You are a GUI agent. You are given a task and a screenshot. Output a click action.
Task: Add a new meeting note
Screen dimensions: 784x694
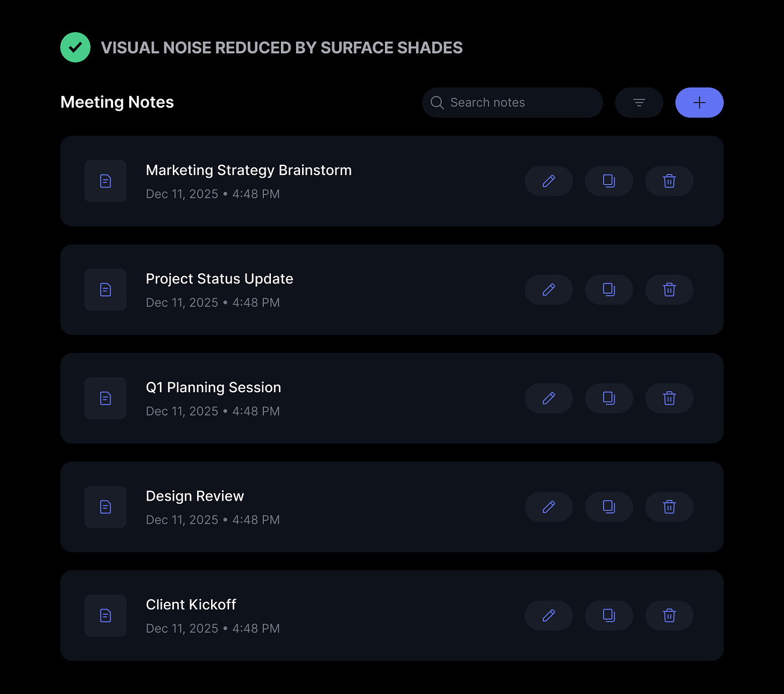[x=699, y=102]
